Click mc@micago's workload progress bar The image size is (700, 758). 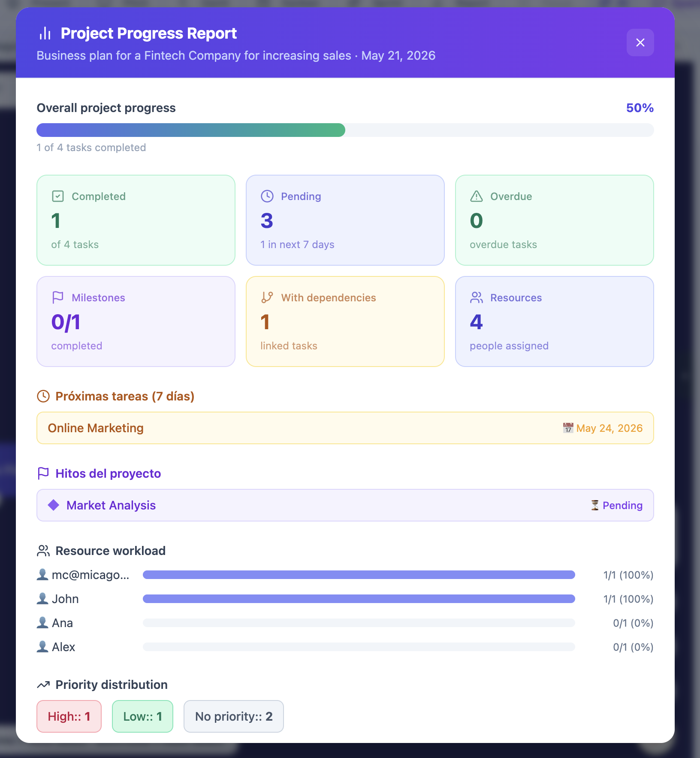point(359,575)
